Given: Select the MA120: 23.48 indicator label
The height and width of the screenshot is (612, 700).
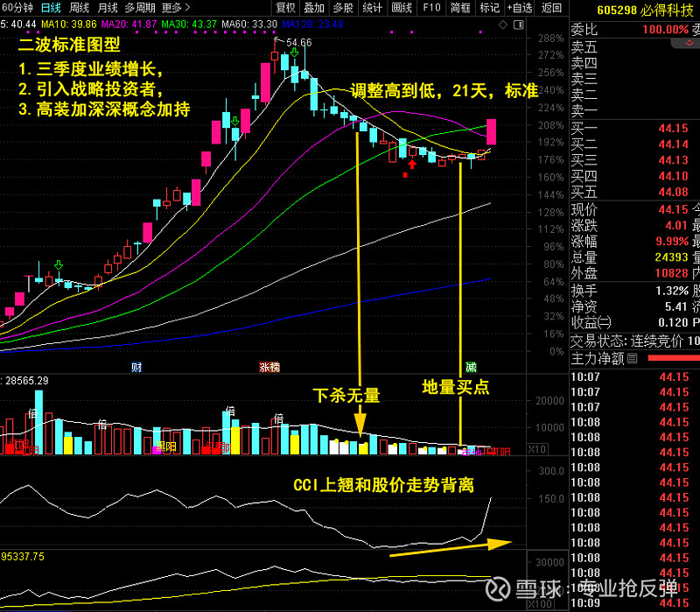Looking at the screenshot, I should pos(312,25).
